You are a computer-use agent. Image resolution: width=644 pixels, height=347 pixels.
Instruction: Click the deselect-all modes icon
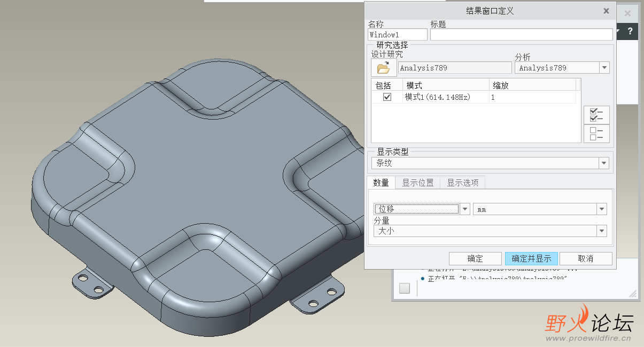(x=596, y=133)
